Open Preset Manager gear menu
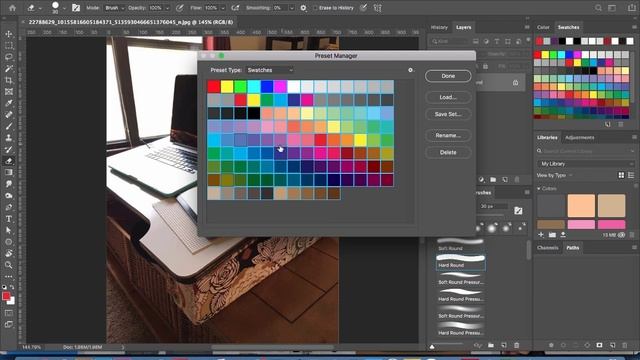640x360 pixels. tap(410, 70)
